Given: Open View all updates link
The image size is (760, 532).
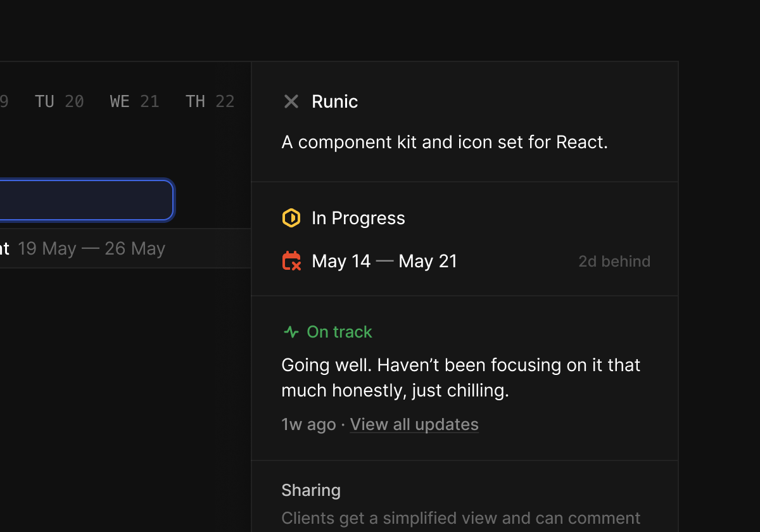Looking at the screenshot, I should click(414, 424).
